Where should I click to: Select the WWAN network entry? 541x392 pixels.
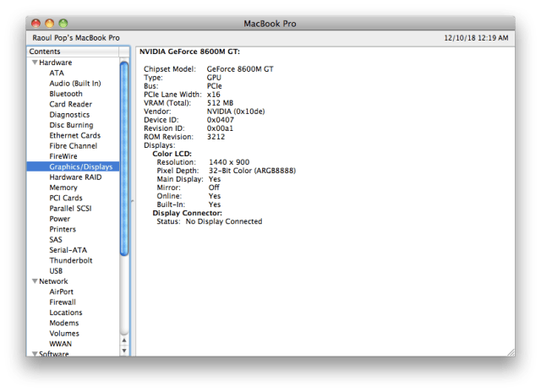click(62, 343)
